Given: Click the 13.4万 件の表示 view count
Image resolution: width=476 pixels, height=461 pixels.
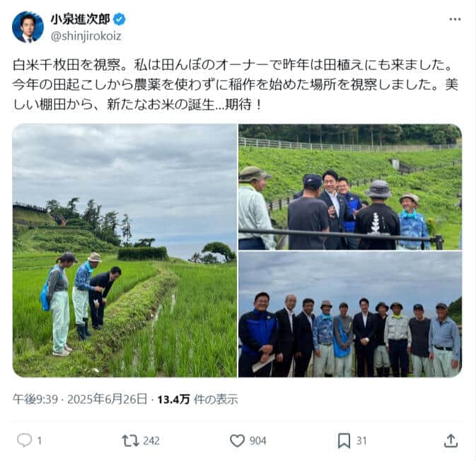Looking at the screenshot, I should 197,399.
